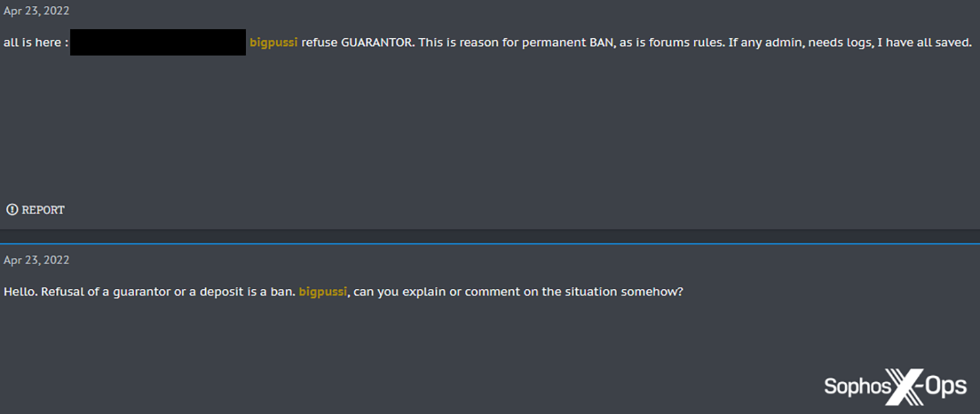Open the bigpussi mention in second post
Screen dimensions: 980x414
pyautogui.click(x=322, y=292)
